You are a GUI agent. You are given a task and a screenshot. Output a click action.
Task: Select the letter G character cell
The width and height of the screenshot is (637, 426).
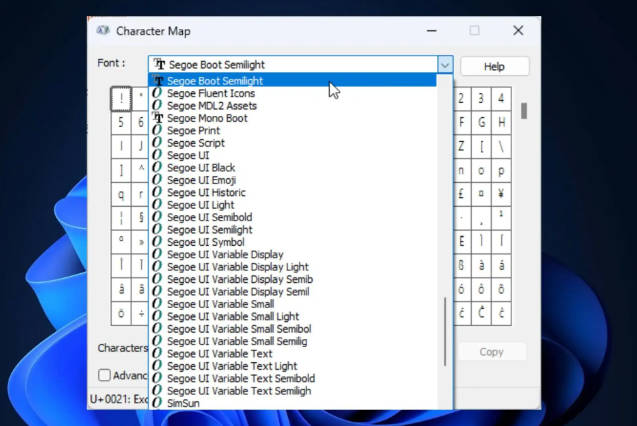pos(481,122)
